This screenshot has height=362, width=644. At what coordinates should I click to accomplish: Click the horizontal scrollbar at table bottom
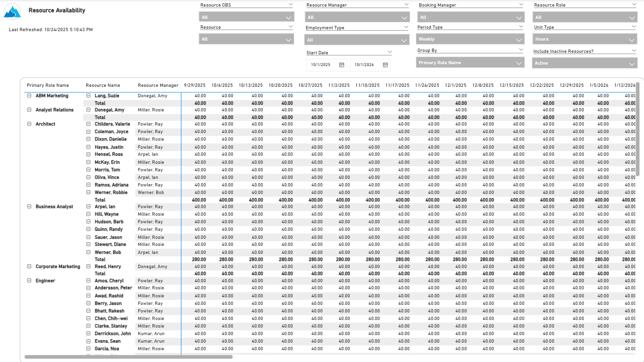pos(128,357)
